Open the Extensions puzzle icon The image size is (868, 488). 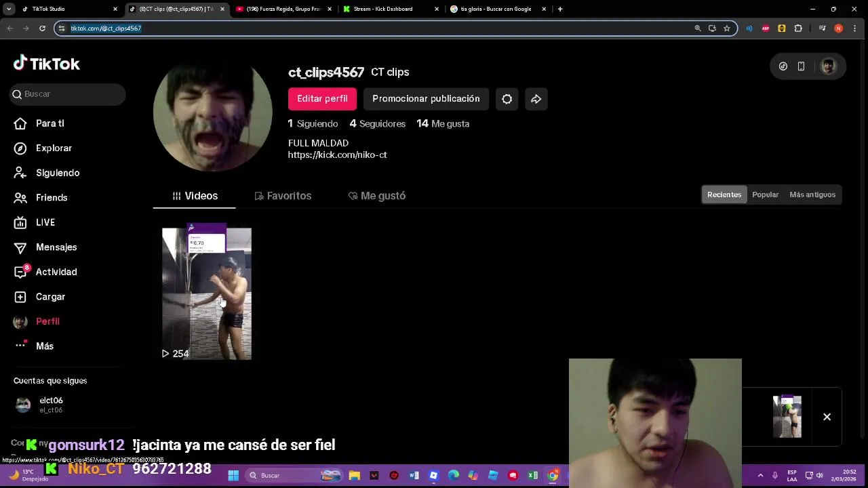tap(798, 28)
